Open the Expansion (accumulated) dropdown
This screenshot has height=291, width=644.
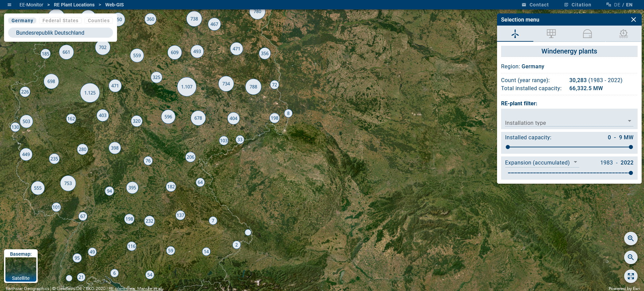541,162
